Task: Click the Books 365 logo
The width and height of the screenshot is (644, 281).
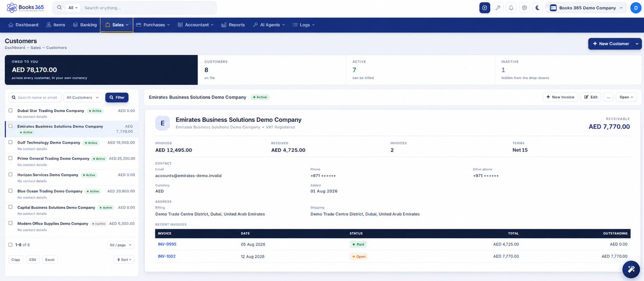Action: [25, 8]
